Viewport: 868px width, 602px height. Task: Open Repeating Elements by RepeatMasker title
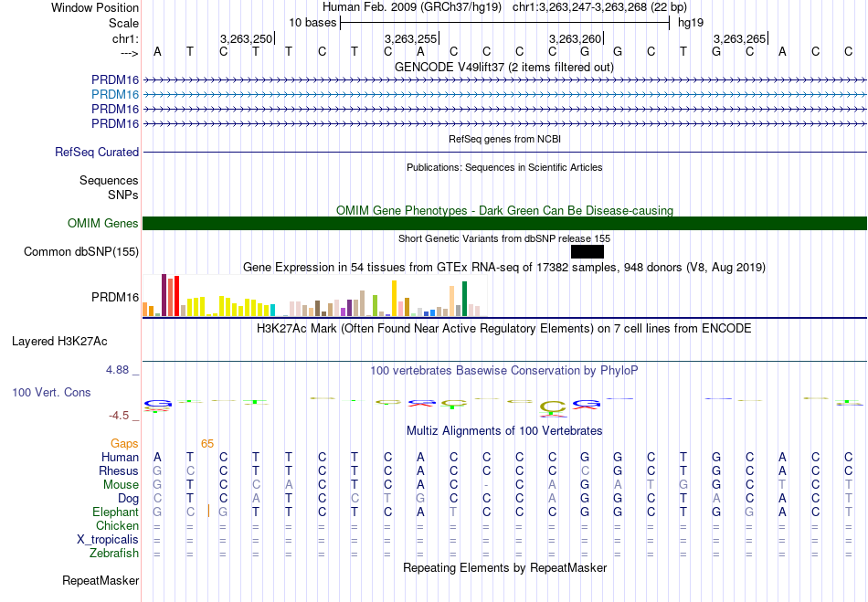point(505,567)
